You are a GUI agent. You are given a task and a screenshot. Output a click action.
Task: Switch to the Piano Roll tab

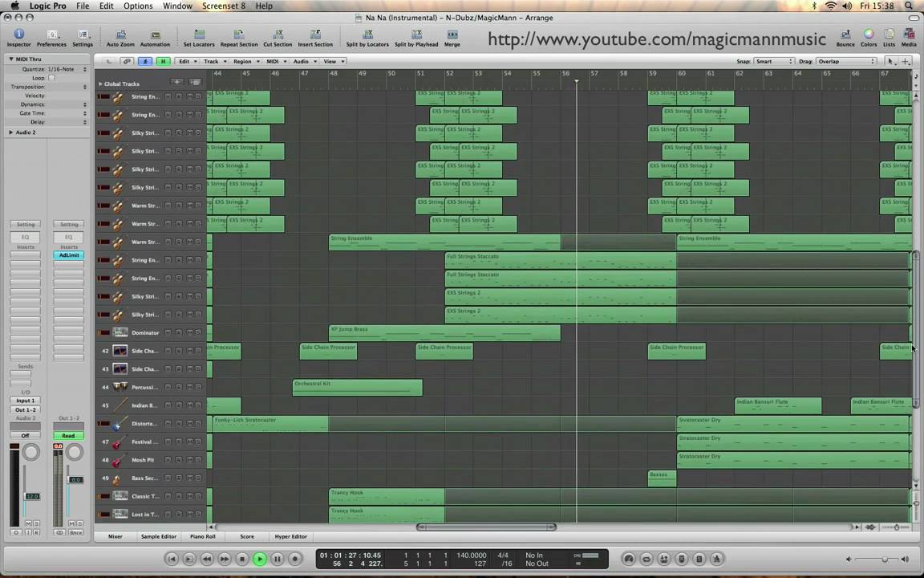[x=203, y=537]
